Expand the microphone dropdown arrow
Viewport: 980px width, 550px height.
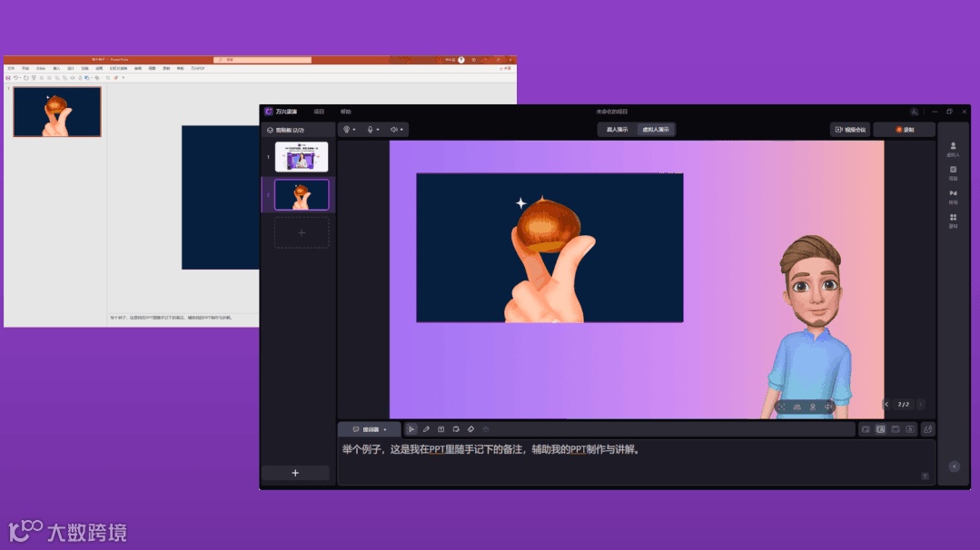click(x=378, y=130)
